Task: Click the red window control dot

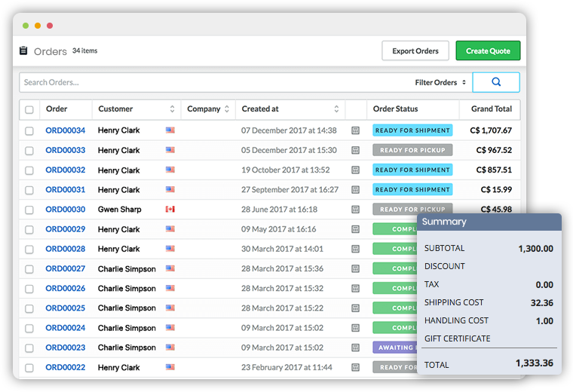Action: tap(50, 26)
